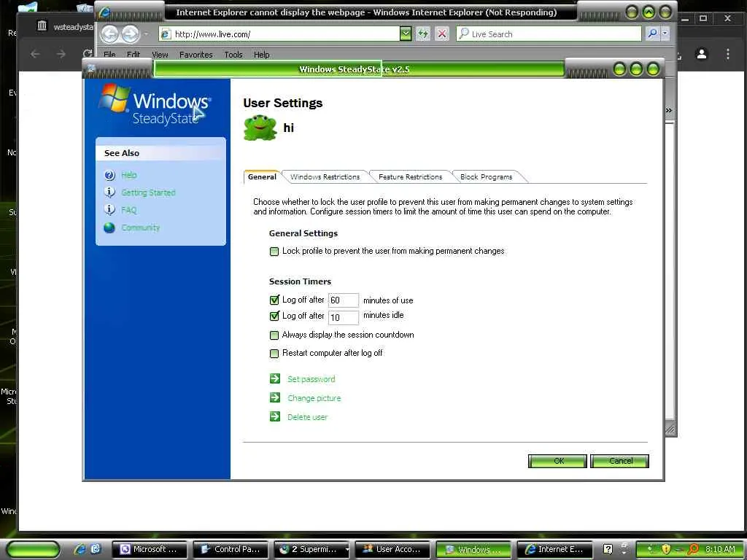This screenshot has height=560, width=747.
Task: Click the clock showing 8:10 AM
Action: click(720, 549)
